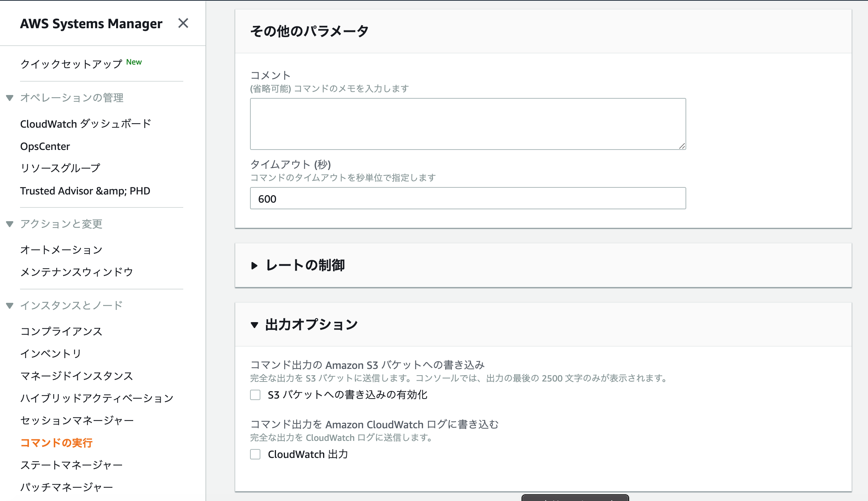
Task: Expand the レートの制御 panel
Action: point(254,266)
